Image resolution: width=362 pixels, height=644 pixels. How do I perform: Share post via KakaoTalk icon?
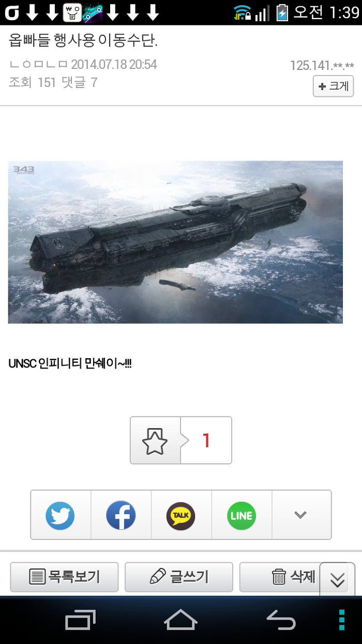181,515
